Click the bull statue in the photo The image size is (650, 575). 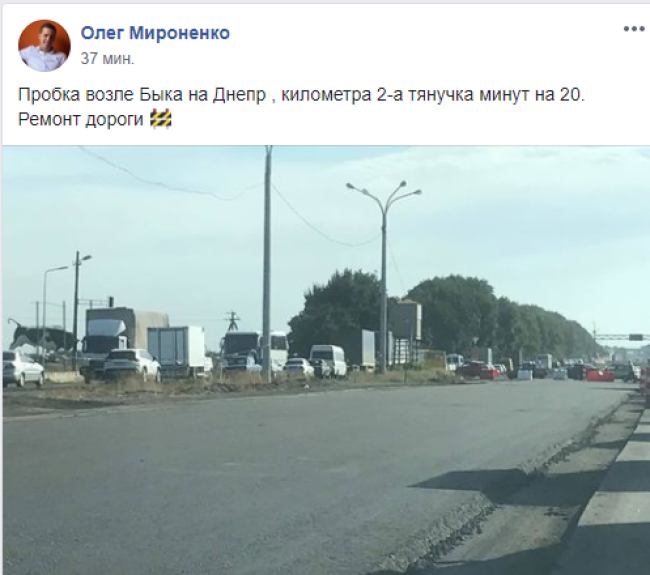pyautogui.click(x=38, y=338)
